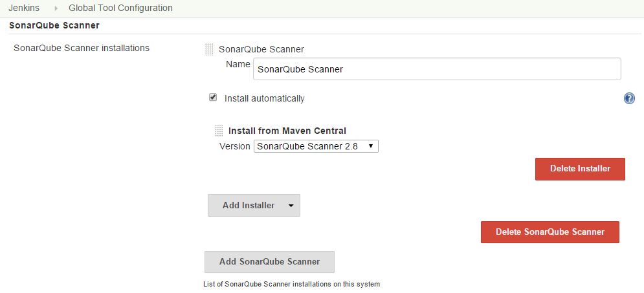Click the Add Installer button

pos(254,205)
